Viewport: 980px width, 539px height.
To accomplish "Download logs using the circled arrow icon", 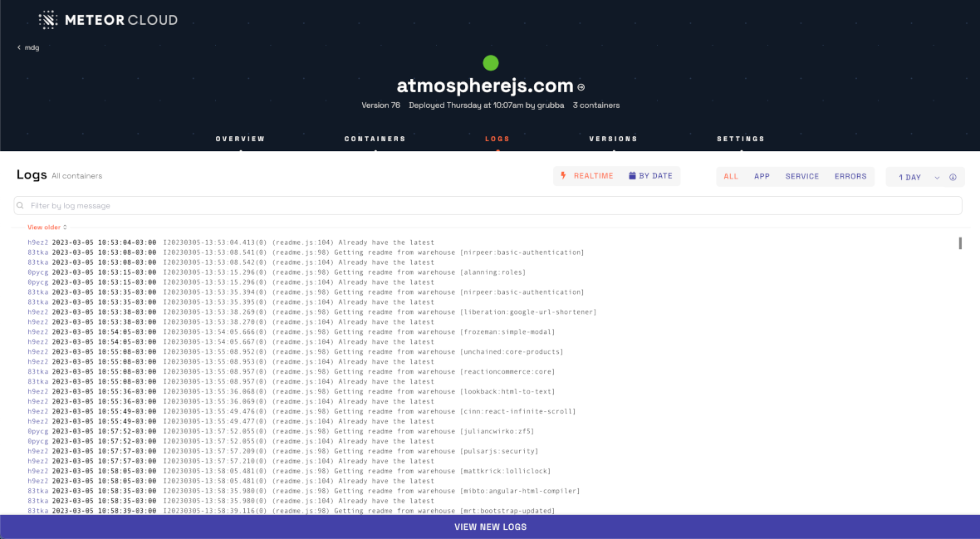I will point(953,177).
